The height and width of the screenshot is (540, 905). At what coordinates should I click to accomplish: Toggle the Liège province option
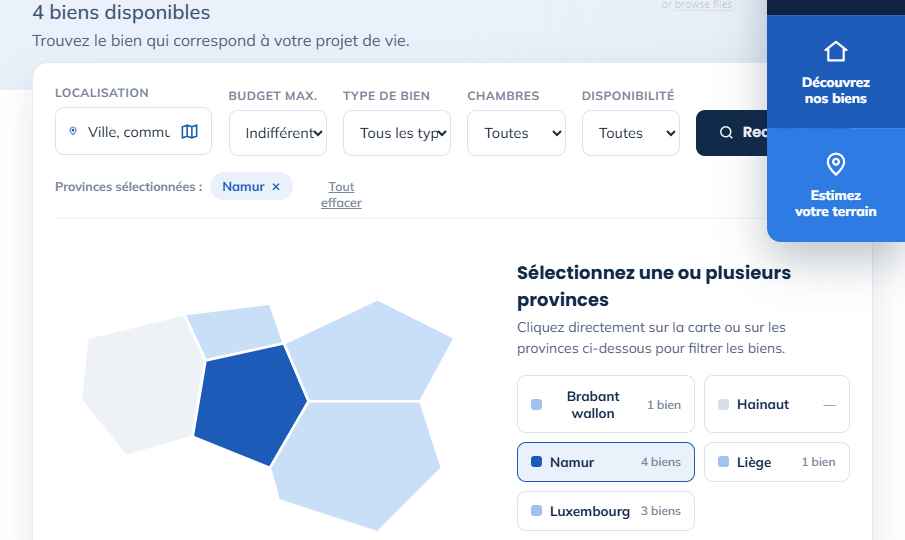(777, 462)
